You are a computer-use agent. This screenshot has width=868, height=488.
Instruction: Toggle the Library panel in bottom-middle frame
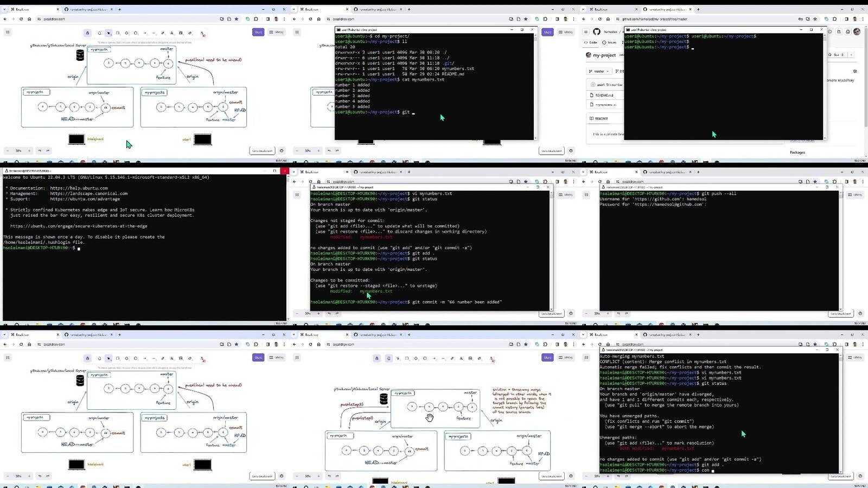point(566,357)
